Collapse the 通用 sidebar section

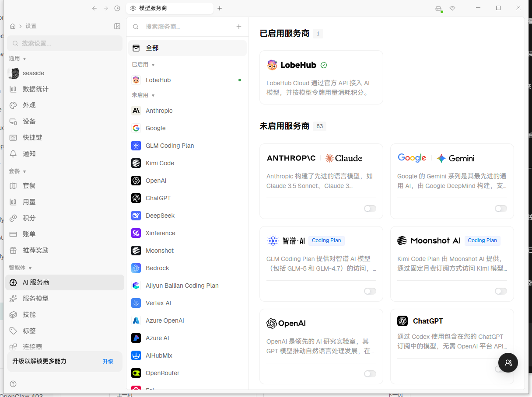(17, 58)
